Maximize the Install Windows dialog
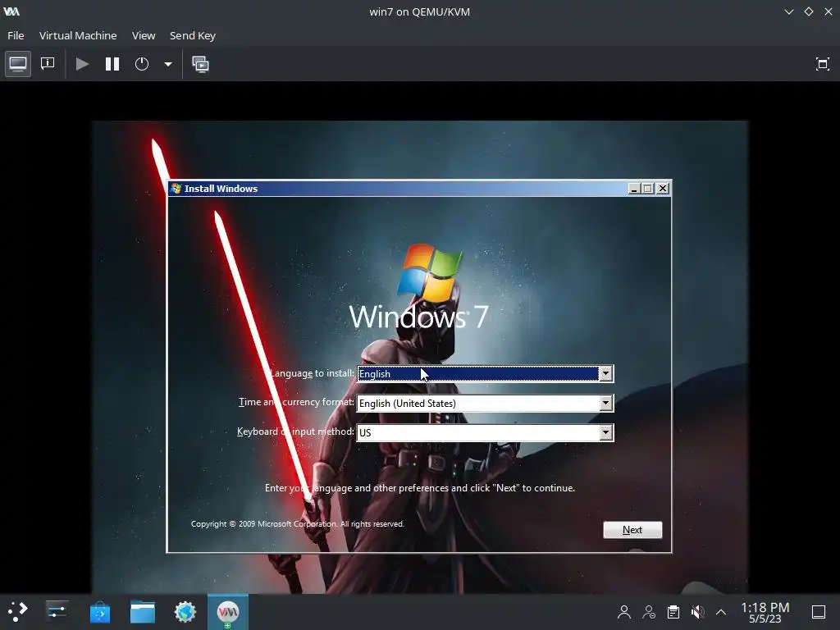 [x=648, y=189]
